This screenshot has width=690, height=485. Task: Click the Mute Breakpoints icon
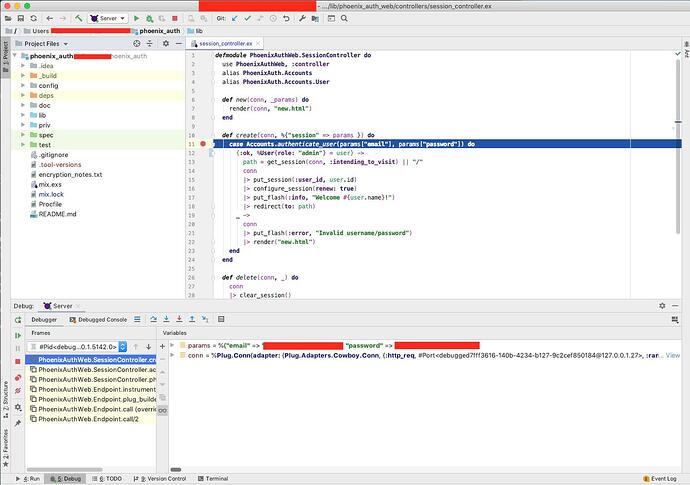tap(18, 391)
